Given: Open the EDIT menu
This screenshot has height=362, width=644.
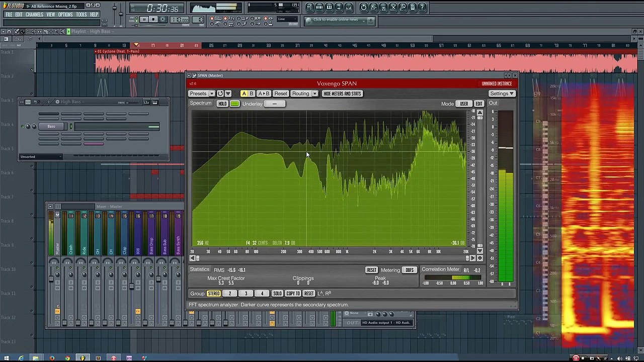Looking at the screenshot, I should 19,15.
